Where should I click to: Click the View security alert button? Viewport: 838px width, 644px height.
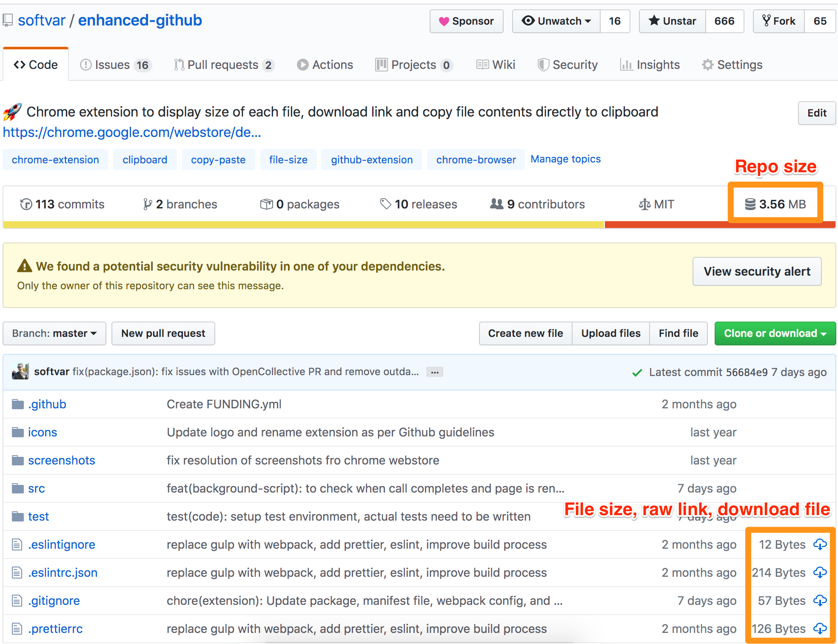point(756,271)
